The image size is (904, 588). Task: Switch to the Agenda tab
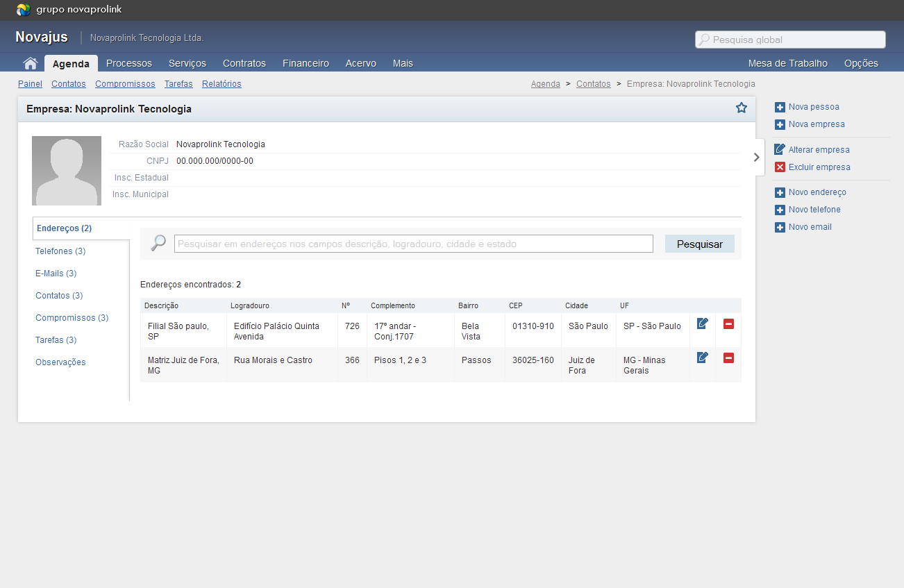coord(71,64)
